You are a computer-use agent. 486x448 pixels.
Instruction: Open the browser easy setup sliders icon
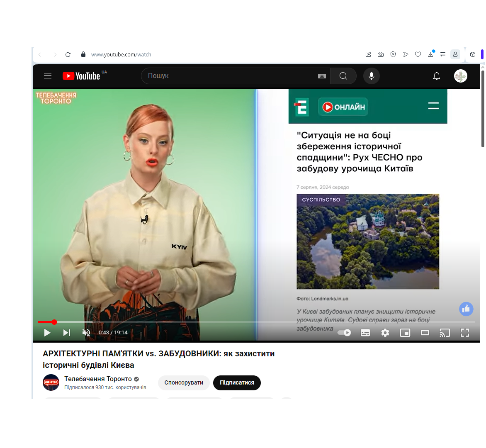pos(443,55)
